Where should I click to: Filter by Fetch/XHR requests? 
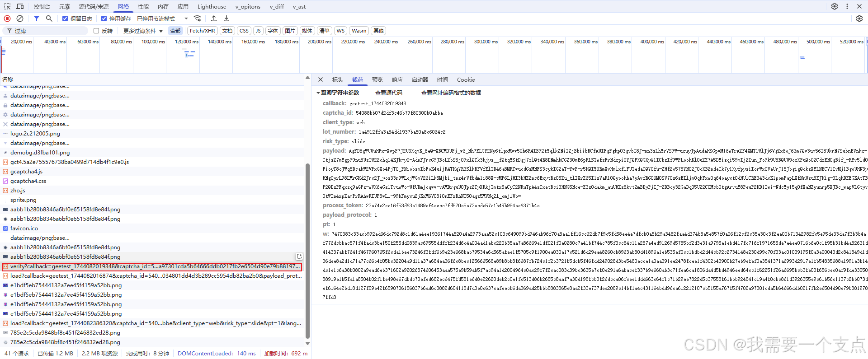202,31
